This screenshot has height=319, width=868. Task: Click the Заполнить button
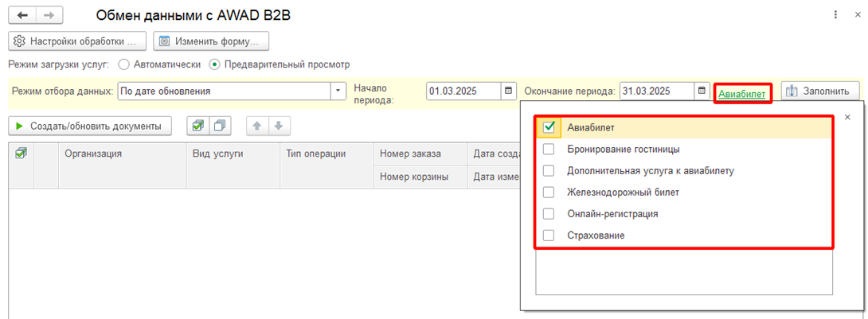pos(820,91)
